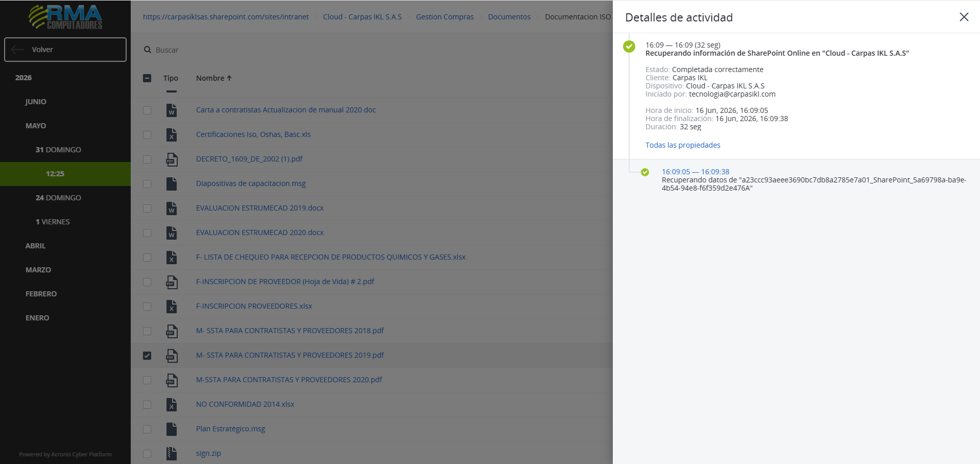Sort by Nombre column header
980x464 pixels.
pos(214,78)
